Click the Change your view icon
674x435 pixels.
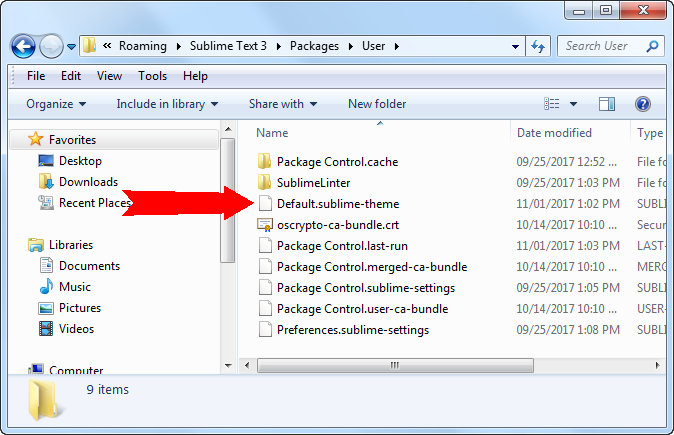point(551,104)
